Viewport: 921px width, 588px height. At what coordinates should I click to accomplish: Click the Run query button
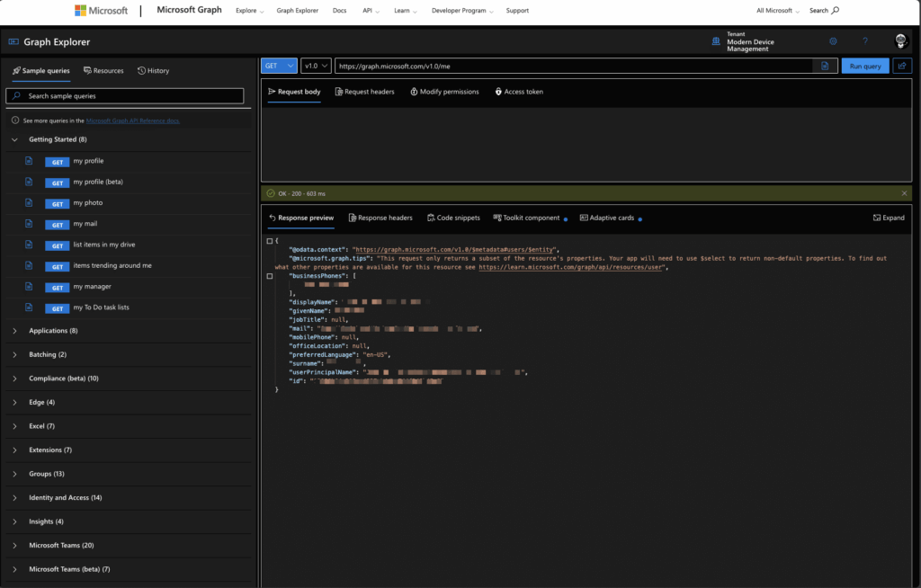pyautogui.click(x=863, y=65)
